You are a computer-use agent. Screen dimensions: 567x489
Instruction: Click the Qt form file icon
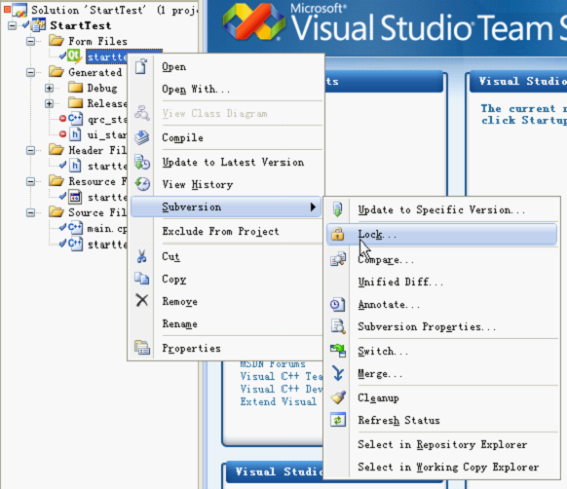pyautogui.click(x=74, y=56)
